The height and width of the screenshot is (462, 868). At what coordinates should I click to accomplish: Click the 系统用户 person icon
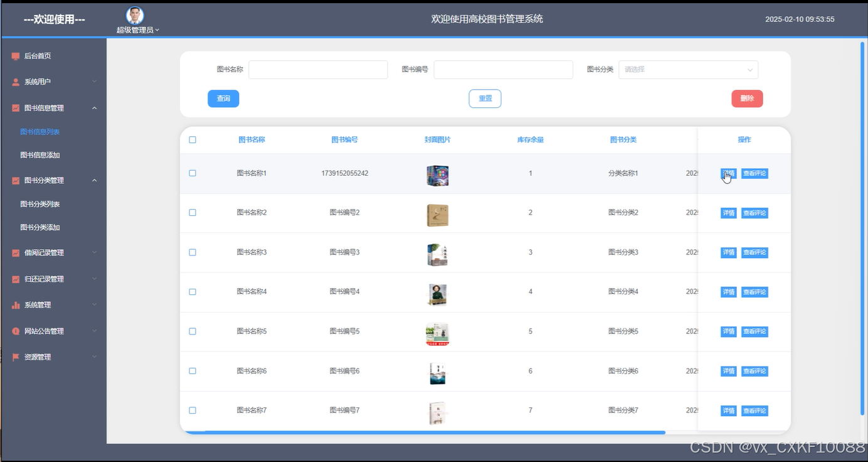16,82
